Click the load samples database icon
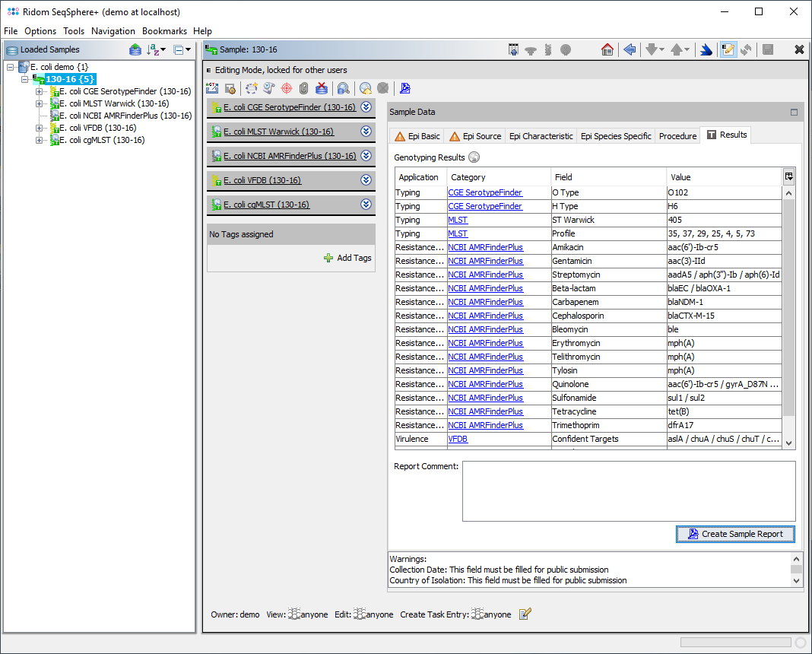 point(135,50)
